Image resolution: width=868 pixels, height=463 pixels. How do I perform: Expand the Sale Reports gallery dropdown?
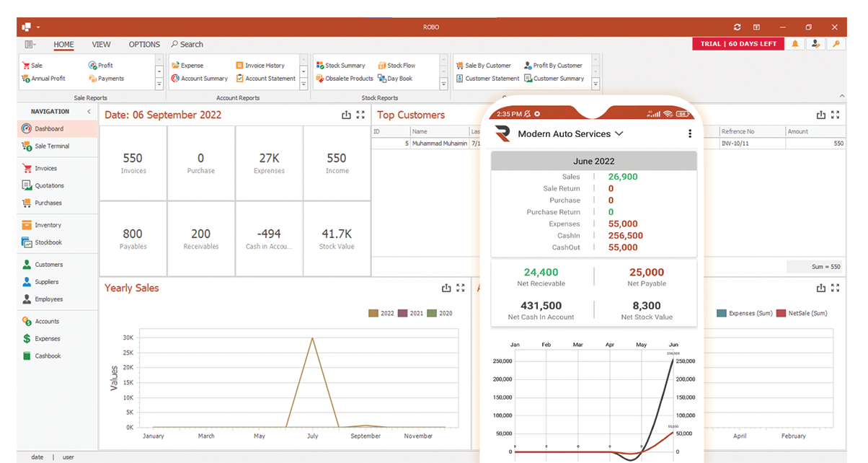click(159, 84)
